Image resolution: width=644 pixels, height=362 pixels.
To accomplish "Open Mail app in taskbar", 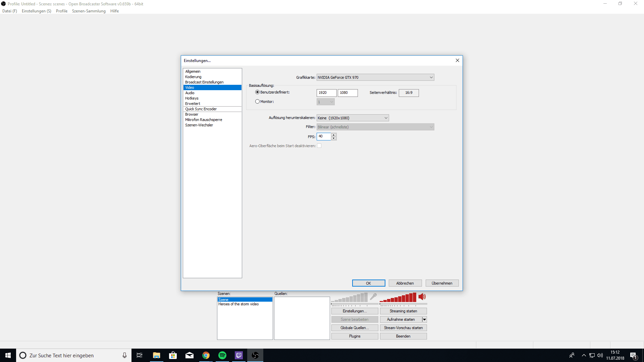I will [x=190, y=355].
